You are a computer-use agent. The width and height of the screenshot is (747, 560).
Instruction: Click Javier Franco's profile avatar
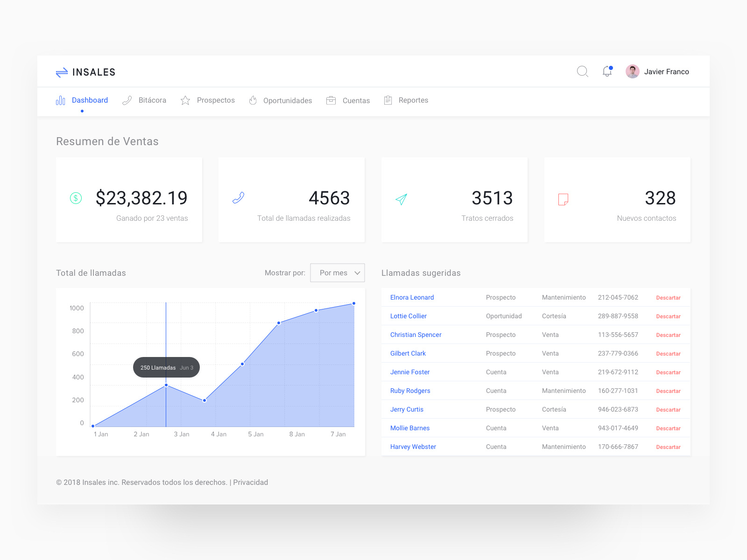pyautogui.click(x=632, y=71)
